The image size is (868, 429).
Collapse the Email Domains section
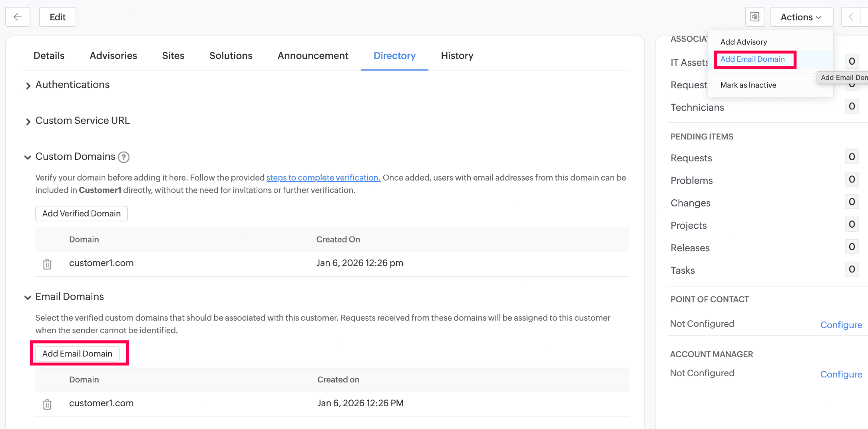coord(28,297)
